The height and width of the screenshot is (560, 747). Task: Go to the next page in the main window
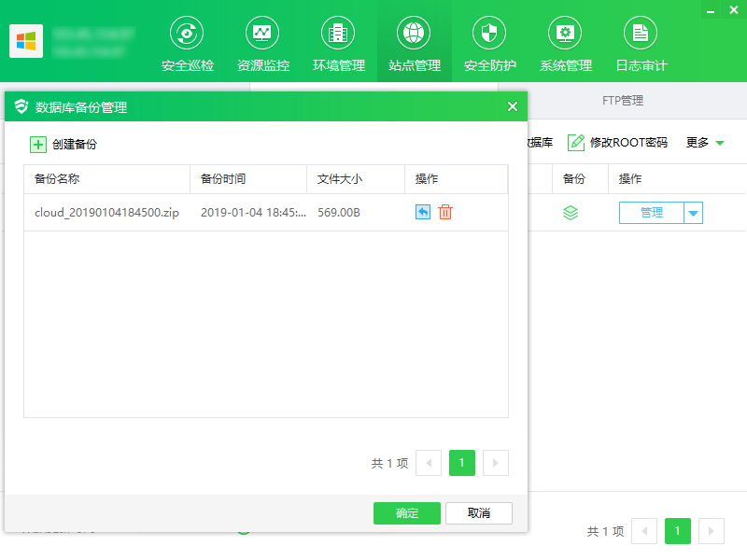pyautogui.click(x=712, y=530)
